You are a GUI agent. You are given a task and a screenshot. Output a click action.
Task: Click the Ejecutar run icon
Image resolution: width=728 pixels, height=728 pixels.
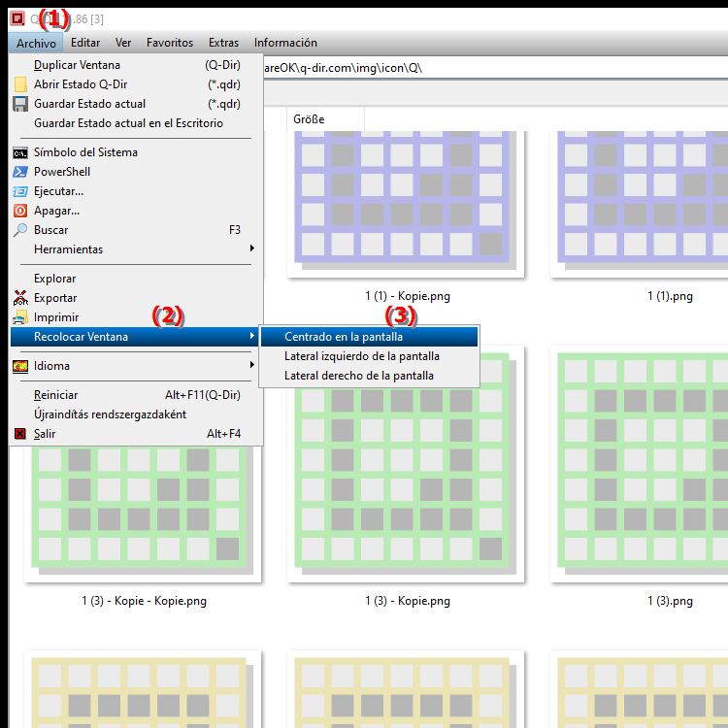(20, 191)
